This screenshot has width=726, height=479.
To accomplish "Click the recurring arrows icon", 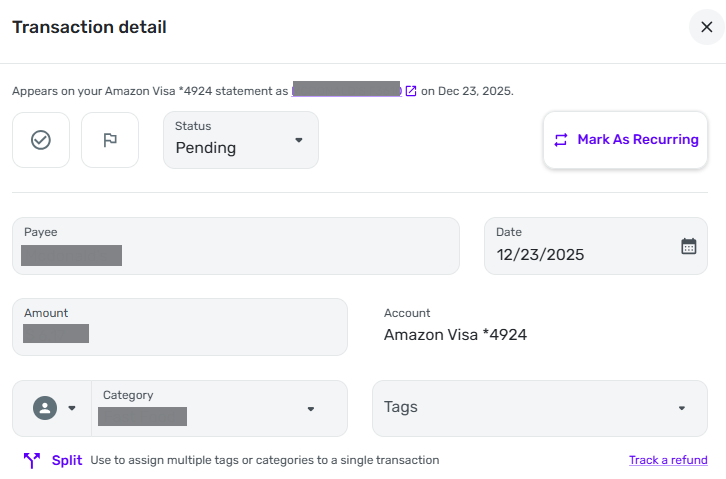I will pos(561,140).
